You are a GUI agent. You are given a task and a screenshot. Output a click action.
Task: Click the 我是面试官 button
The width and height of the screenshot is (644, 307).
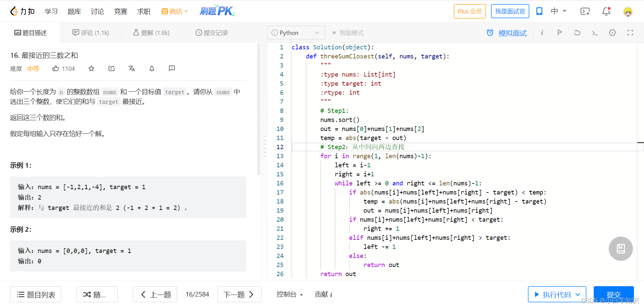[510, 11]
